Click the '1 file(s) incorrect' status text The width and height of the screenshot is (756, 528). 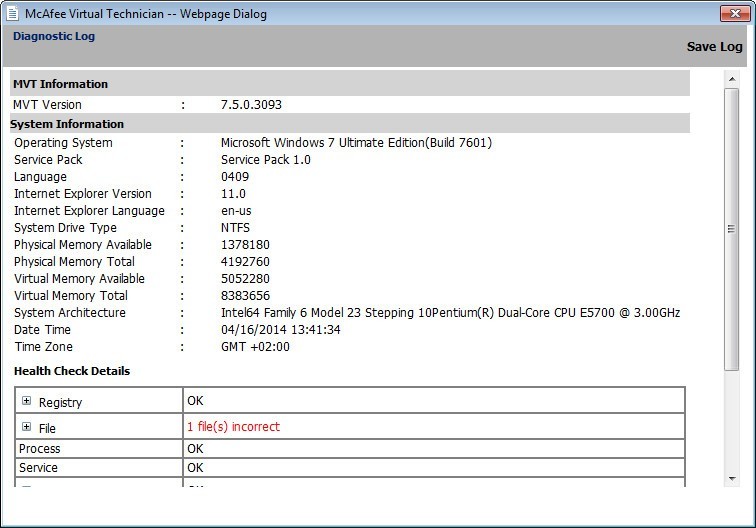tap(233, 427)
